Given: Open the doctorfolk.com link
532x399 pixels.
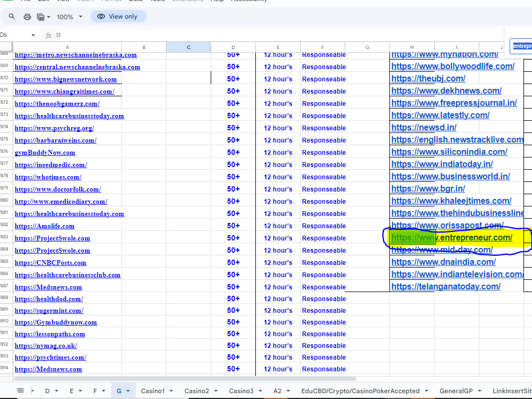Looking at the screenshot, I should tap(57, 189).
